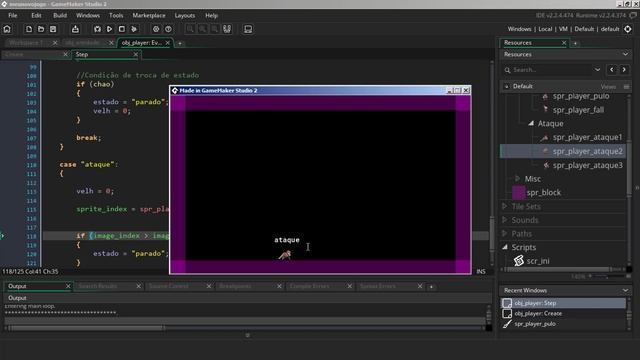This screenshot has height=360, width=640.
Task: Open the Help menu
Action: coord(211,15)
